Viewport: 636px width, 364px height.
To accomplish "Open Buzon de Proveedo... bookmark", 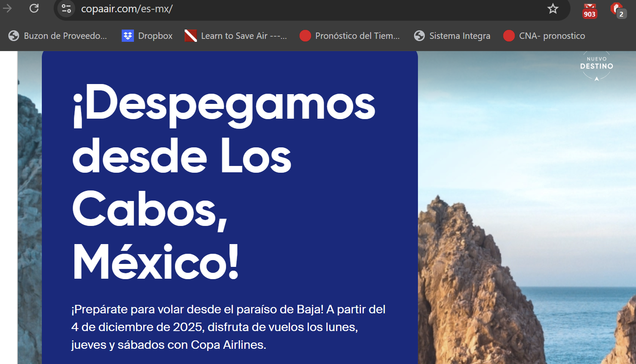I will (58, 36).
